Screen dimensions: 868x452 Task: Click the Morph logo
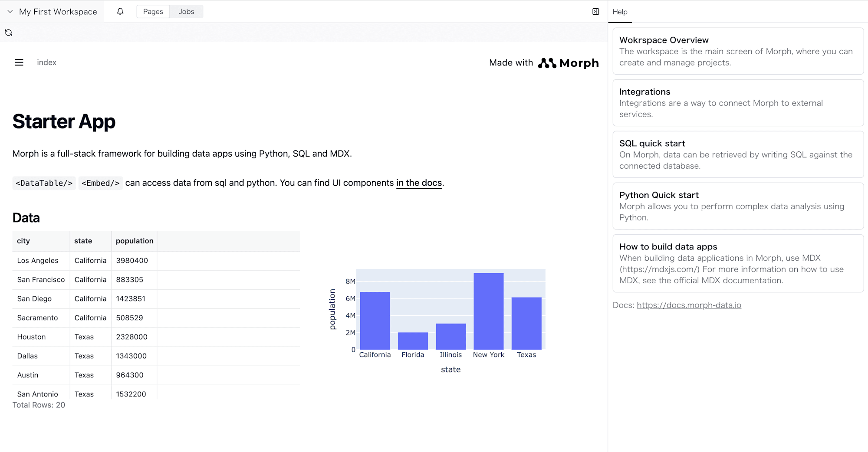pyautogui.click(x=568, y=63)
